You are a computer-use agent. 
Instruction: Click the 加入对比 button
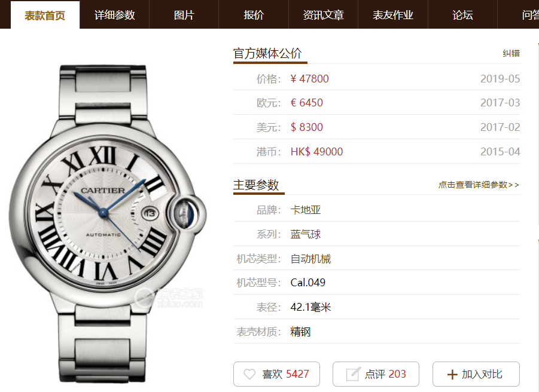[x=476, y=374]
